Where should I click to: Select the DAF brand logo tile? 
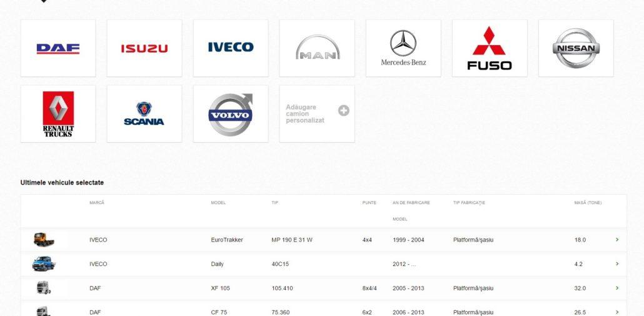coord(58,48)
